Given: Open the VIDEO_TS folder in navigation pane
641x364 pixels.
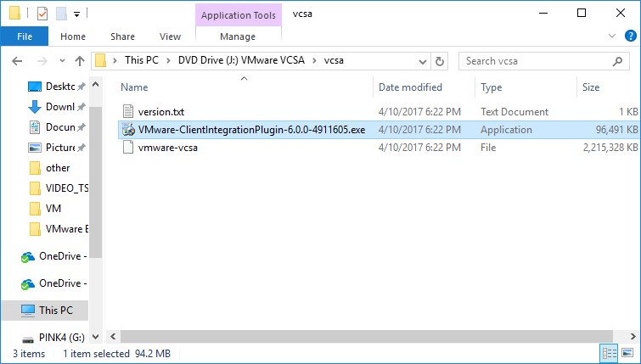Looking at the screenshot, I should click(x=58, y=188).
